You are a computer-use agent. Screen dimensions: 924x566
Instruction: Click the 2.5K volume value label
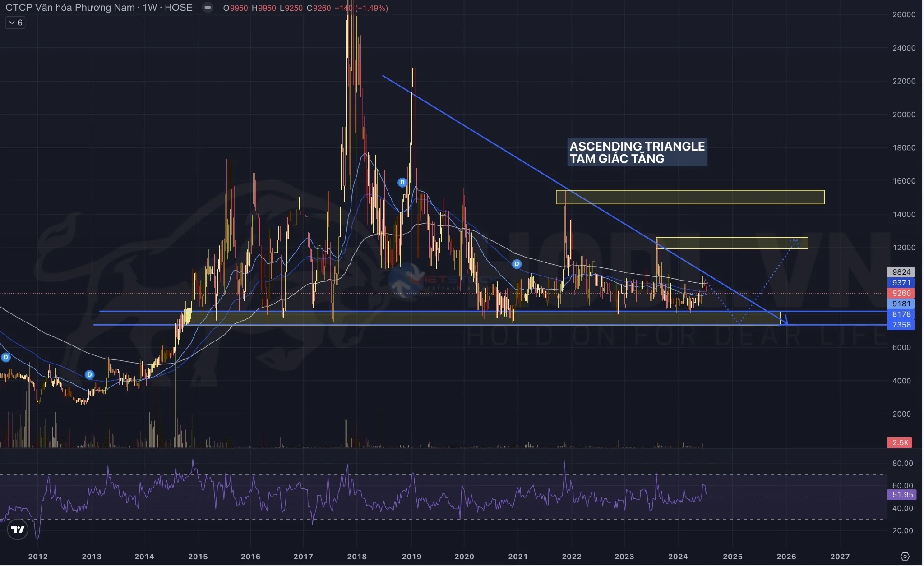pyautogui.click(x=900, y=442)
